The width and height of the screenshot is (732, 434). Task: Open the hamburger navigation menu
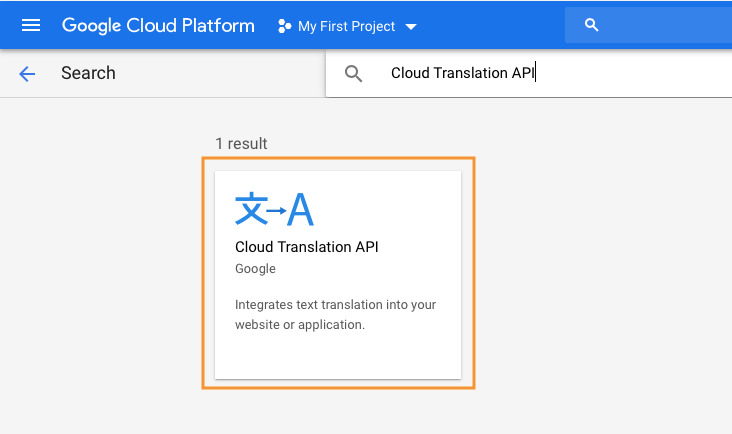click(x=31, y=25)
